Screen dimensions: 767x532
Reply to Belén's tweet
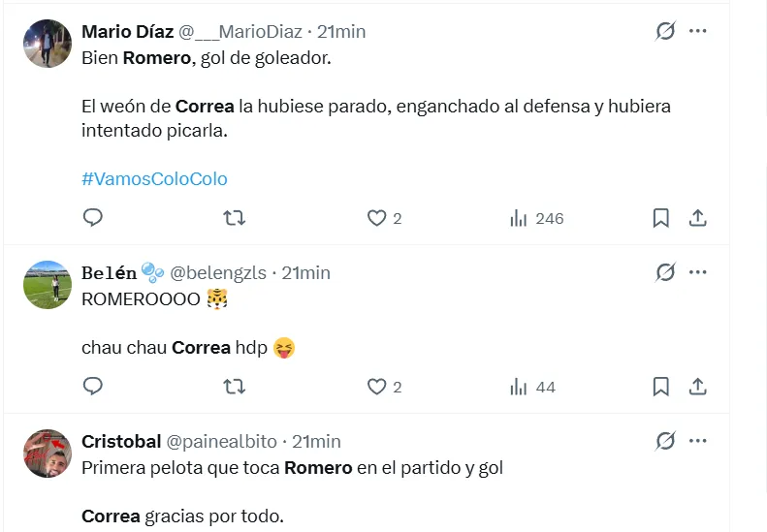[x=93, y=387]
